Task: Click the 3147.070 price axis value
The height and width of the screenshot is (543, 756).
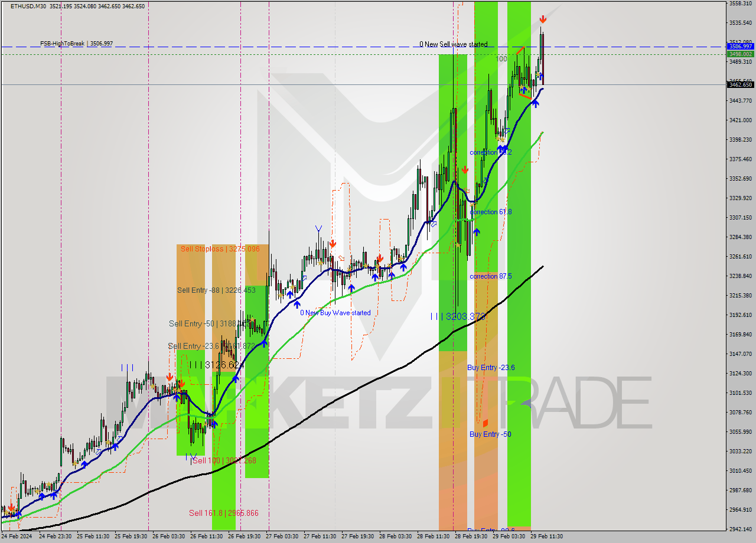Action: [740, 354]
